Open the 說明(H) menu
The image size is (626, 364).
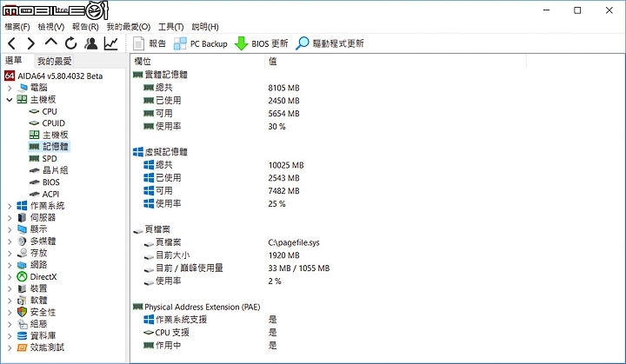[205, 27]
